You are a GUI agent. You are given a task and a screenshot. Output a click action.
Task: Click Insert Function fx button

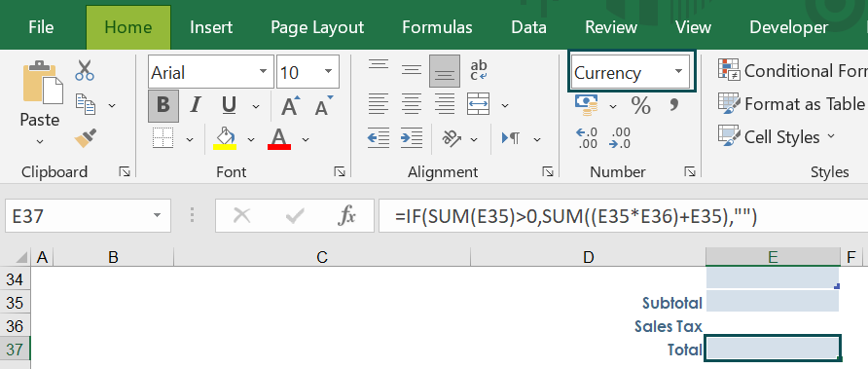(x=346, y=215)
